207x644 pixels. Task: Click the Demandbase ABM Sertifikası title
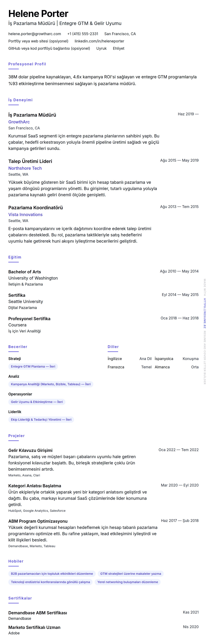[x=38, y=613]
